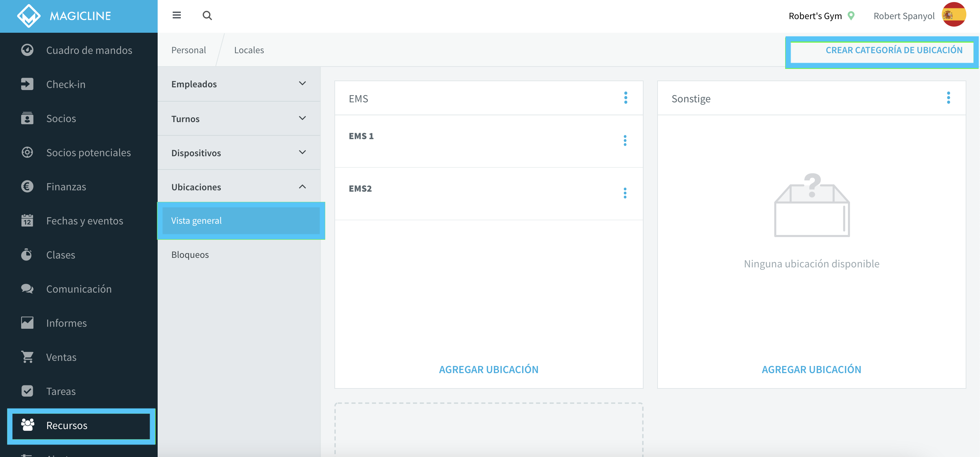Viewport: 980px width, 457px height.
Task: Click the Check-in arrow icon
Action: pos(27,84)
